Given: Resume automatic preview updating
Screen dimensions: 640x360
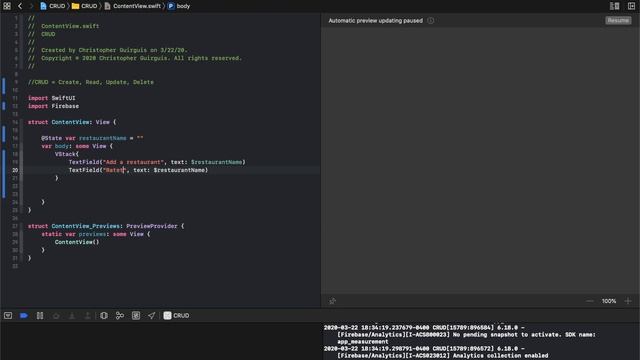Looking at the screenshot, I should click(618, 20).
